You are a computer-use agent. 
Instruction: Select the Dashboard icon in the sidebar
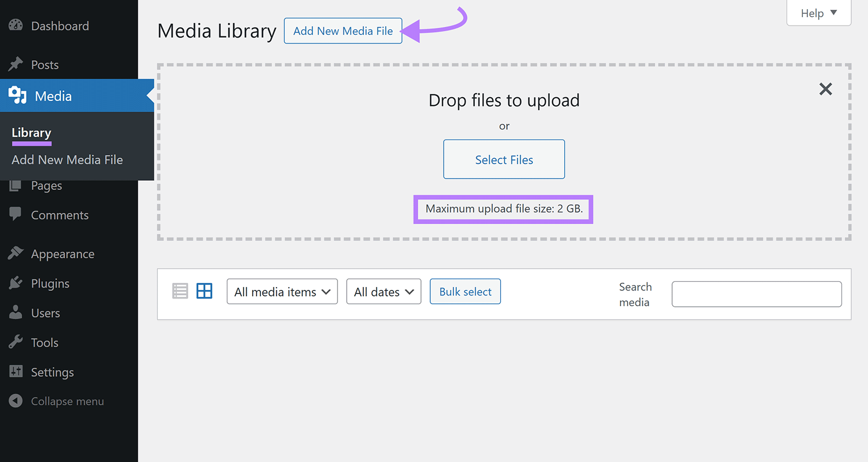click(x=16, y=26)
